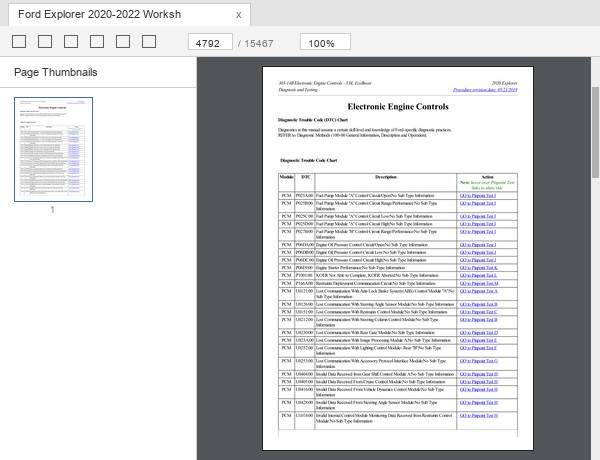Click the Electronic Engine Controls page title
Viewport: 600px width, 460px height.
(x=398, y=107)
